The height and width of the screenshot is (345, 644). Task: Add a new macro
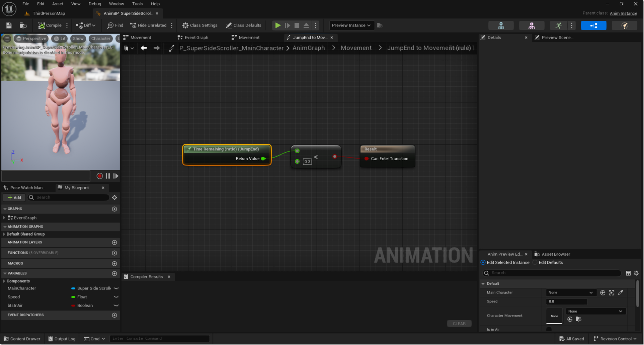(x=114, y=264)
